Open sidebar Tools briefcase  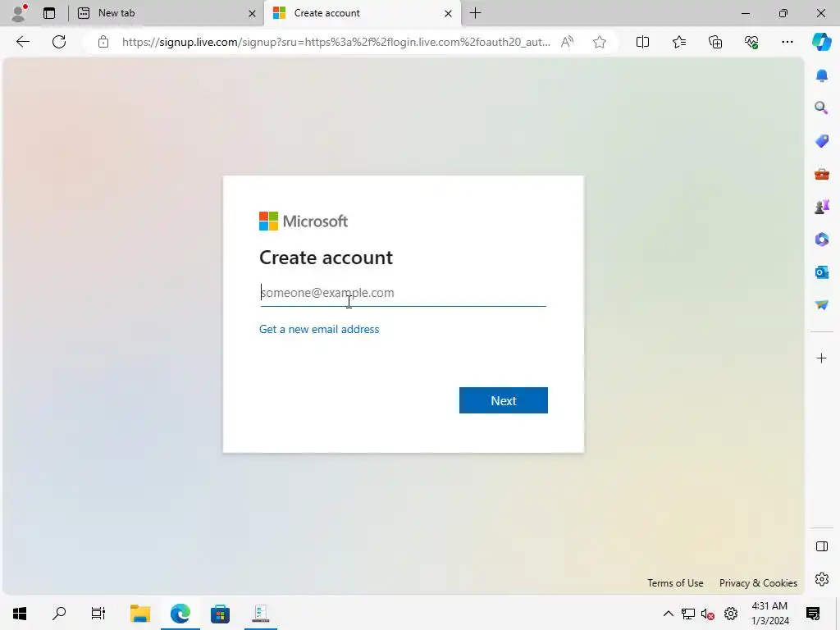click(x=822, y=174)
